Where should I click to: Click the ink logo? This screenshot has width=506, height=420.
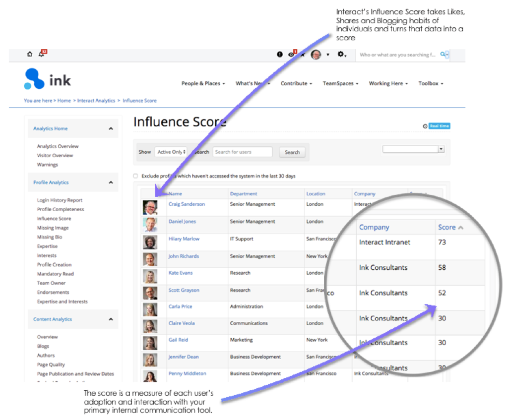pyautogui.click(x=48, y=79)
